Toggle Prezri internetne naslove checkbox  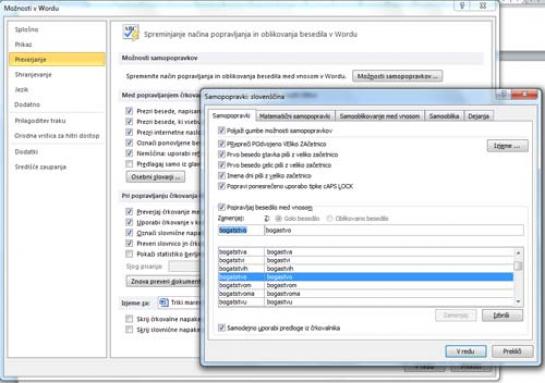[129, 132]
